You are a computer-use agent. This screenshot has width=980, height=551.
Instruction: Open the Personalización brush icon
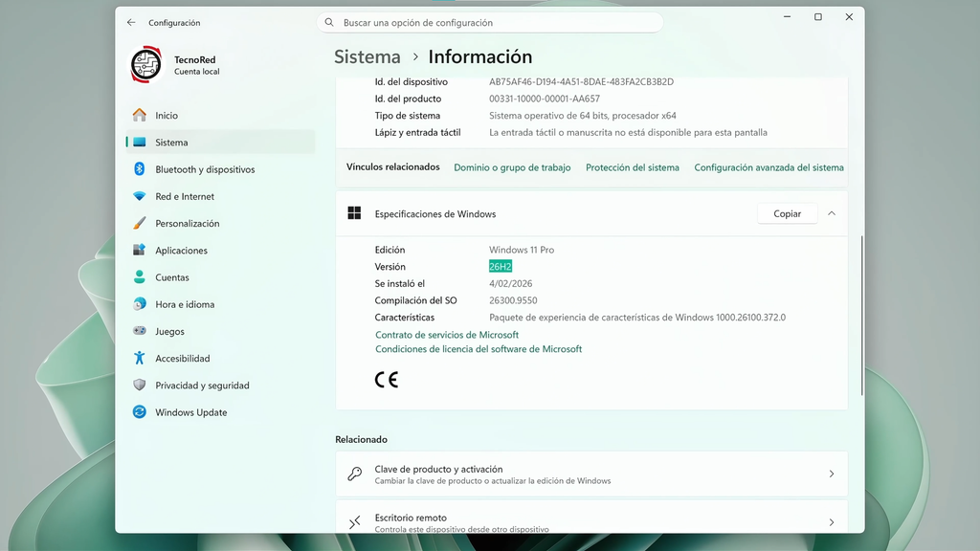(140, 223)
